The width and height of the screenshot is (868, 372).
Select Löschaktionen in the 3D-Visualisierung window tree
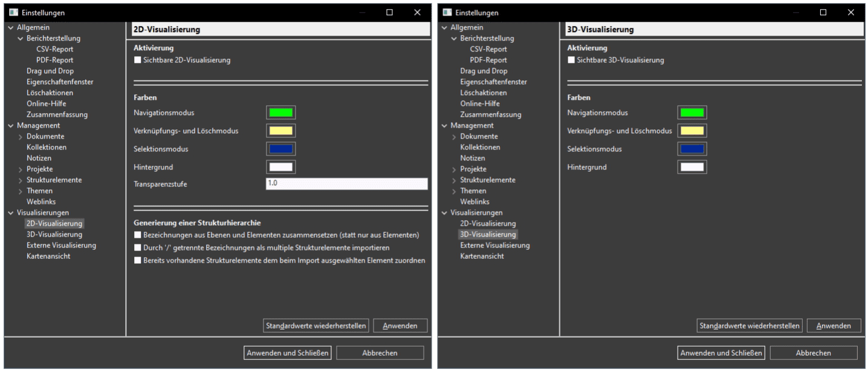(x=484, y=93)
